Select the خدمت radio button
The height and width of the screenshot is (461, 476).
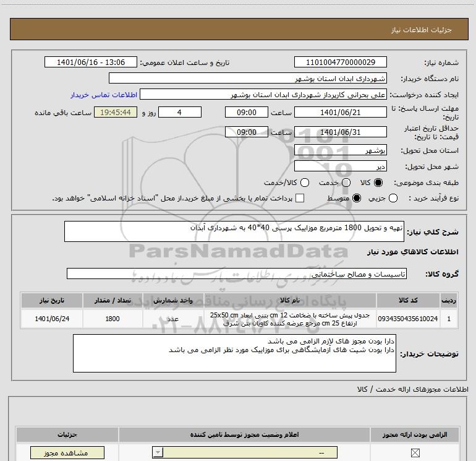pos(346,183)
